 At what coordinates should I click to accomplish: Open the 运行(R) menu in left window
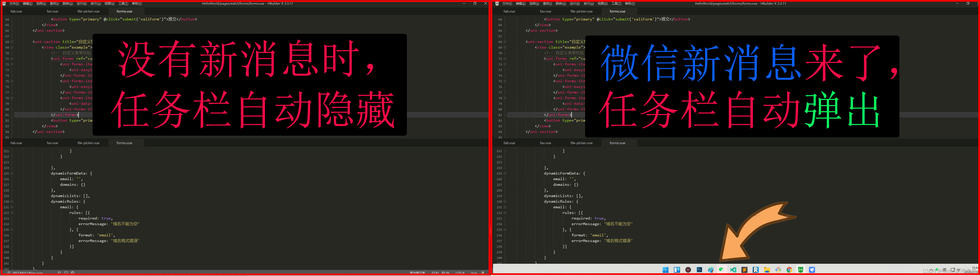pyautogui.click(x=81, y=3)
